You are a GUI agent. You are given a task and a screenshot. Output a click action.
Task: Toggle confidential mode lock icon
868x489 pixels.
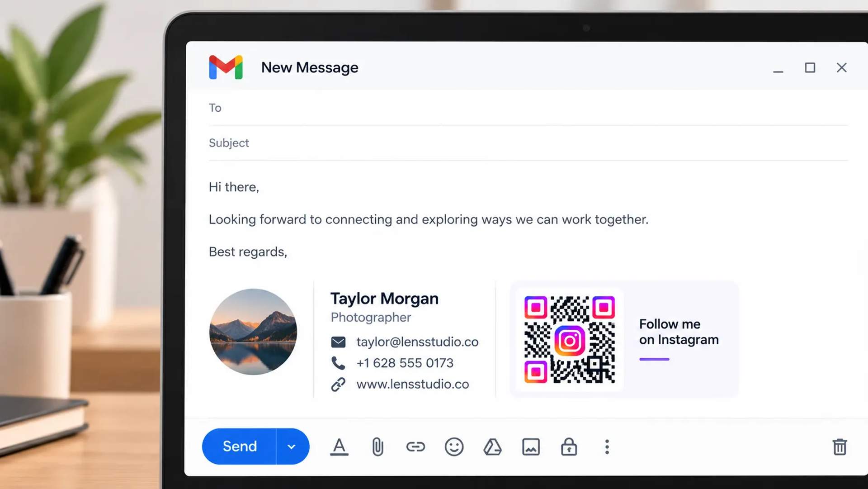569,446
